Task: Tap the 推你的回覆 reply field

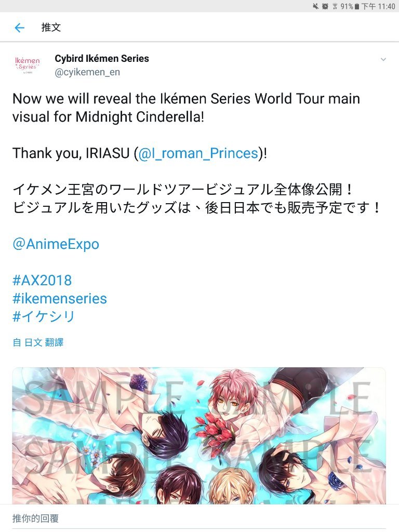Action: [x=199, y=518]
